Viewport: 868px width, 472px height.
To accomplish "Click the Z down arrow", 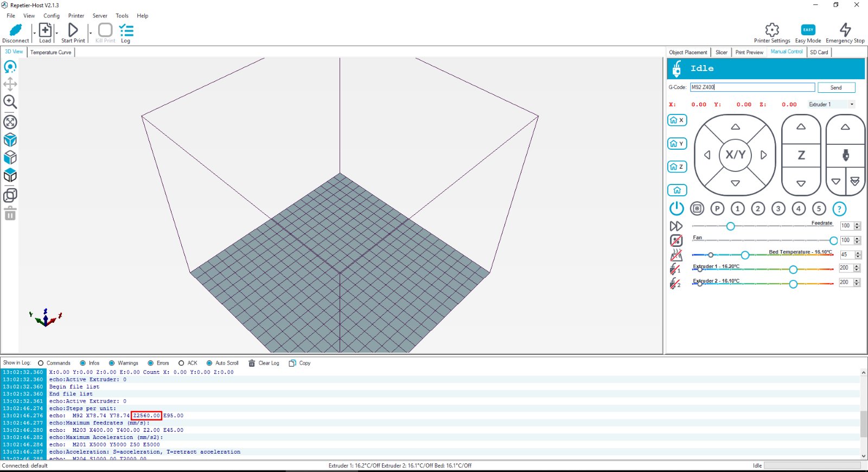I will 801,183.
